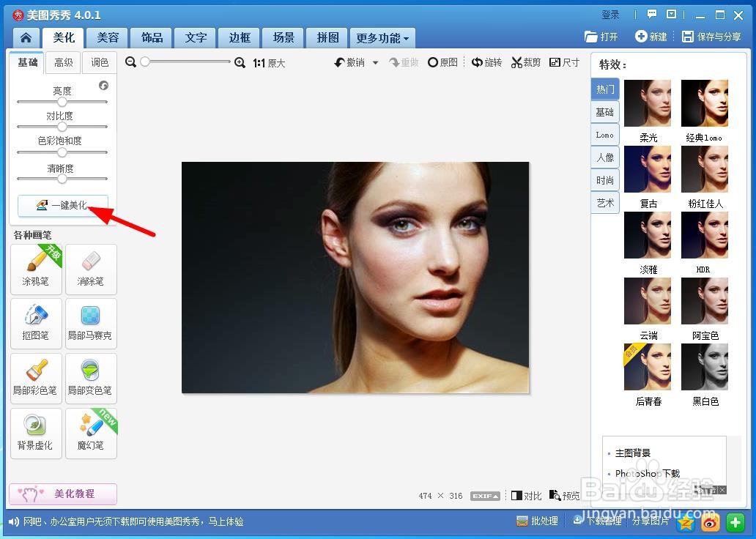Screen dimensions: 756x539
Task: Switch to the 饰品 tab
Action: (152, 37)
